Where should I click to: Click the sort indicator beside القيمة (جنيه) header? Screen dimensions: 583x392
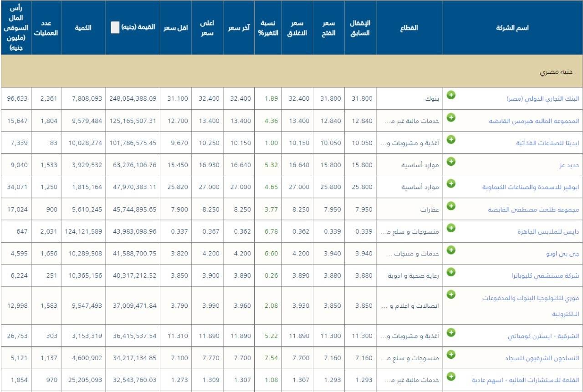coord(115,28)
